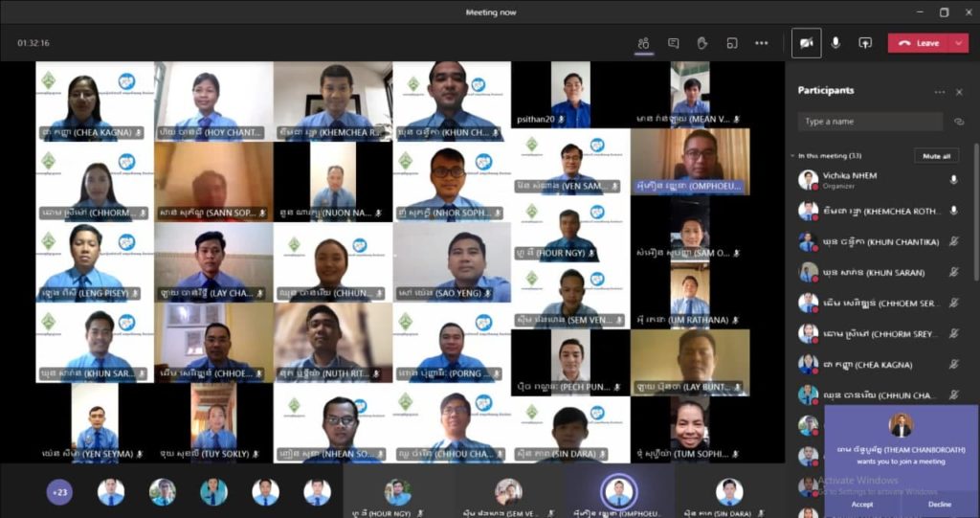Select LENG PISEY video tile

(x=95, y=262)
